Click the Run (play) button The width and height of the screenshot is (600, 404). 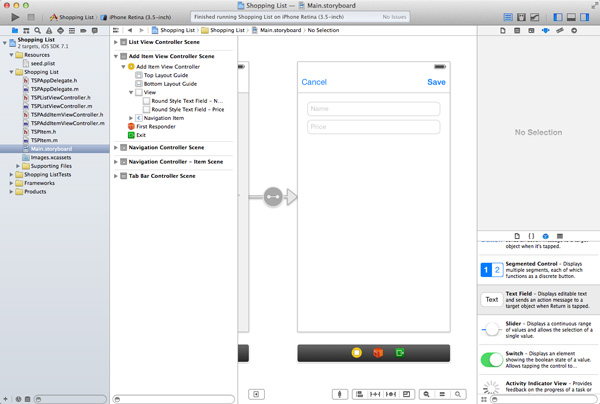(x=15, y=17)
